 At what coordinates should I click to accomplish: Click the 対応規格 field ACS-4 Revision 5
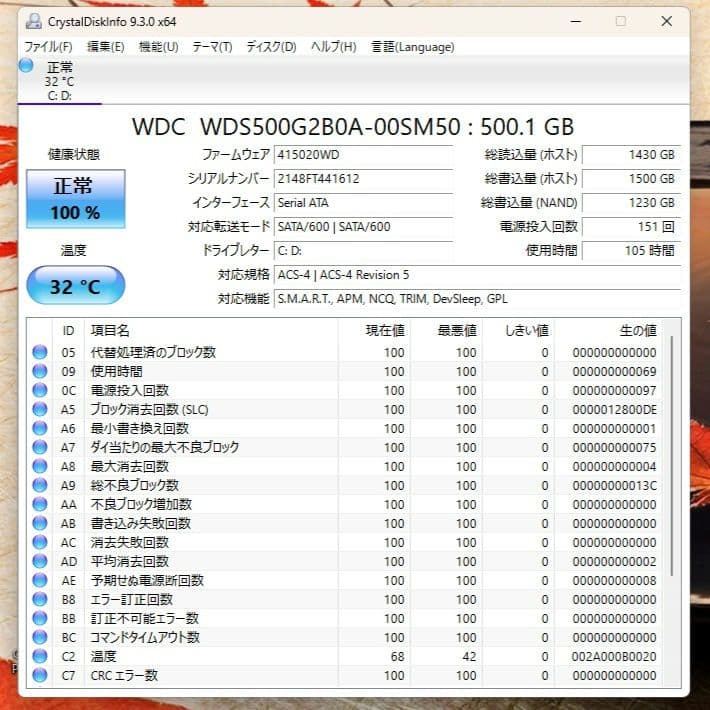[x=478, y=275]
